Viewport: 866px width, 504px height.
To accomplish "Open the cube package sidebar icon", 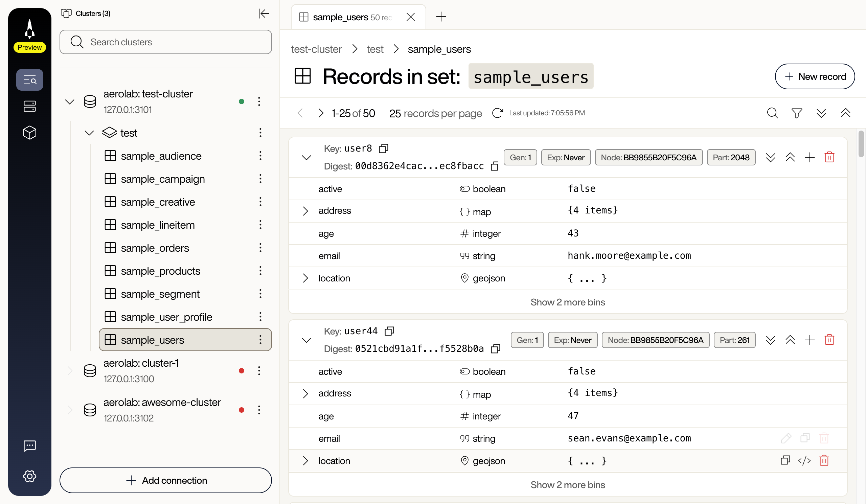I will pyautogui.click(x=29, y=133).
